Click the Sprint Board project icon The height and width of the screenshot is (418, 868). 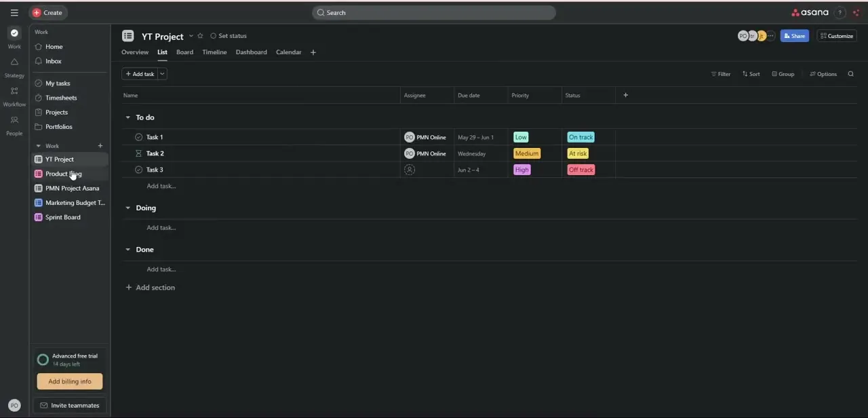(38, 217)
